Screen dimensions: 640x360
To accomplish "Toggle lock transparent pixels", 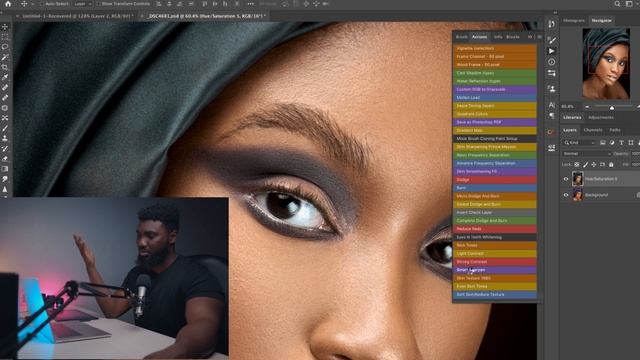I will click(577, 164).
